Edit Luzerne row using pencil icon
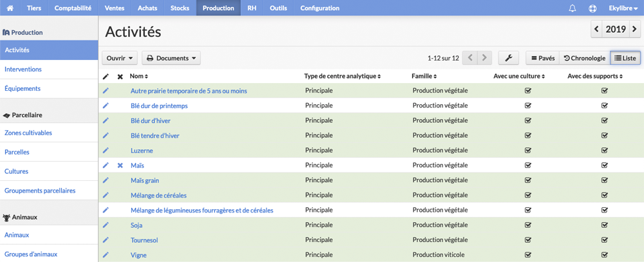 pos(106,150)
